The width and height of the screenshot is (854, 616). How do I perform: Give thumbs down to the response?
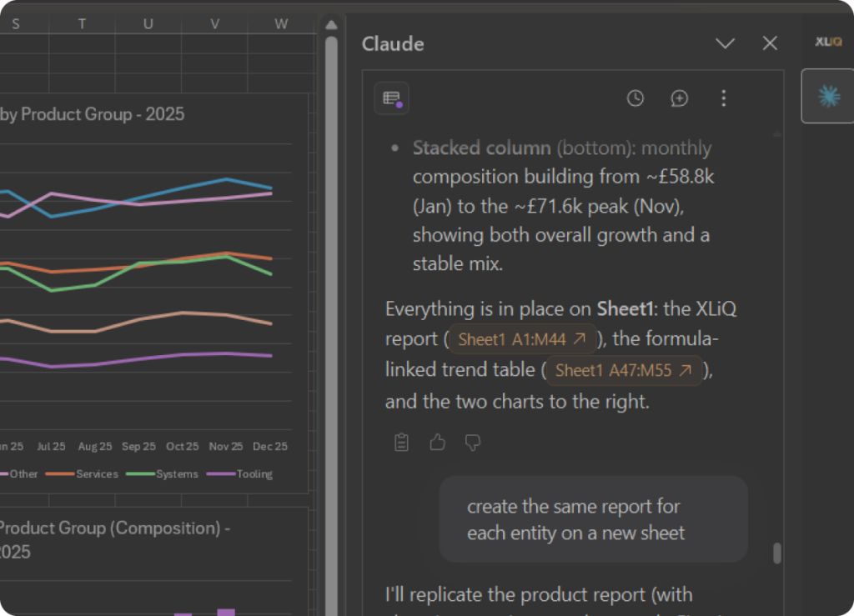[x=473, y=443]
